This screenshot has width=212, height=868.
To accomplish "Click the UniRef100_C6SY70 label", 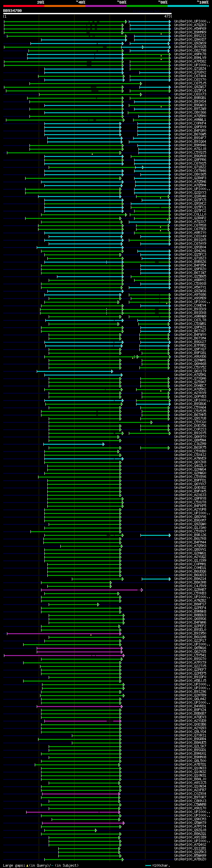I will pyautogui.click(x=190, y=80).
